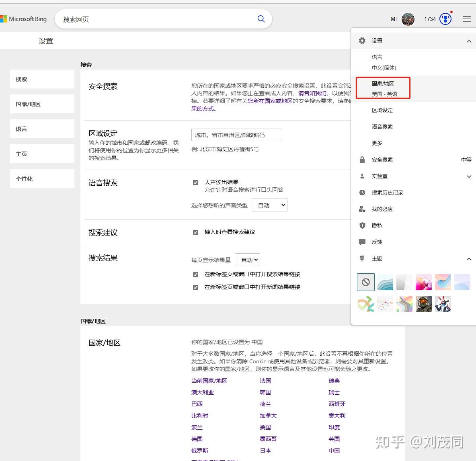This screenshot has height=461, width=476.
Task: Uncheck 大声读出结果 for voice search
Action: coord(195,182)
